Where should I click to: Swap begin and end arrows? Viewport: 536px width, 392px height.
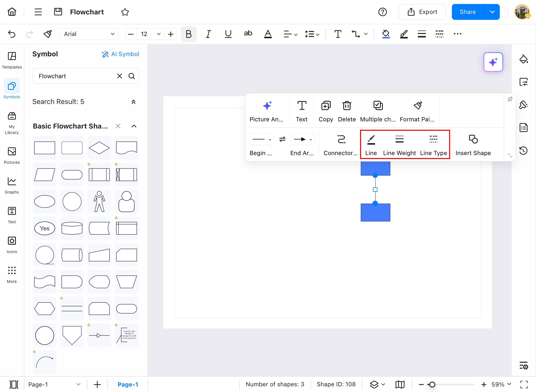(x=282, y=139)
